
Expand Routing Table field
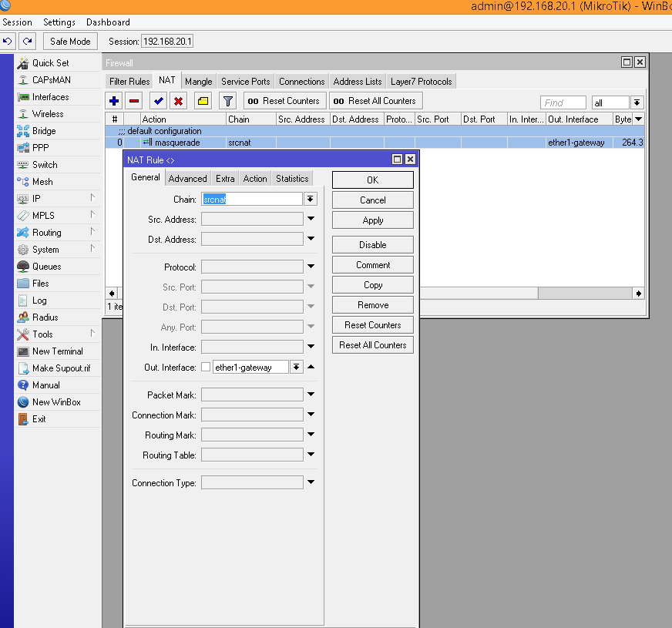click(x=311, y=455)
